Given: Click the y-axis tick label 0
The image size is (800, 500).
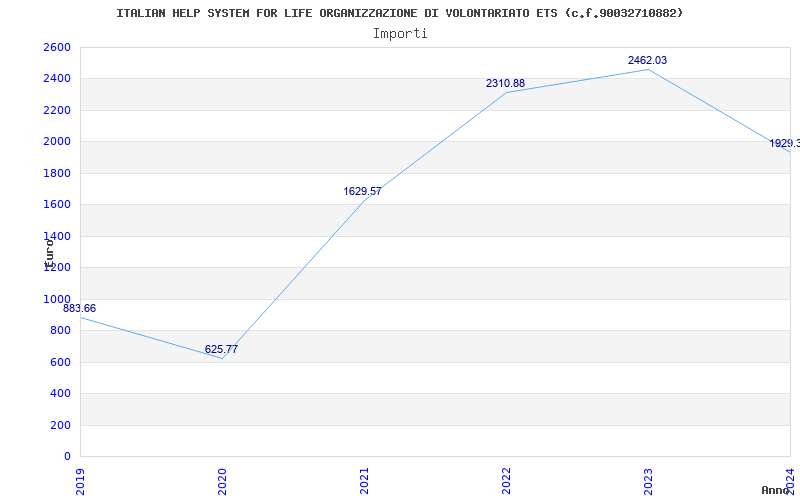Looking at the screenshot, I should (67, 457).
